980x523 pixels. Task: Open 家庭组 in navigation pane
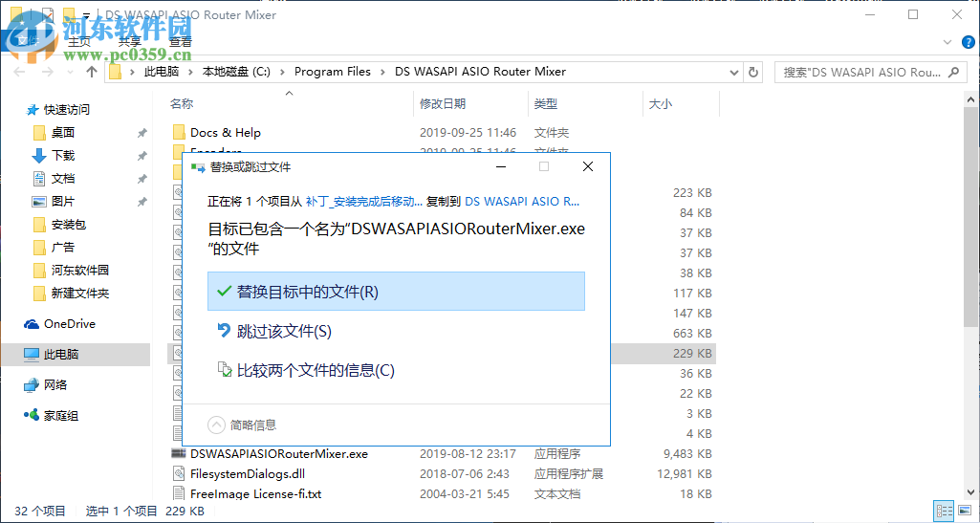60,416
